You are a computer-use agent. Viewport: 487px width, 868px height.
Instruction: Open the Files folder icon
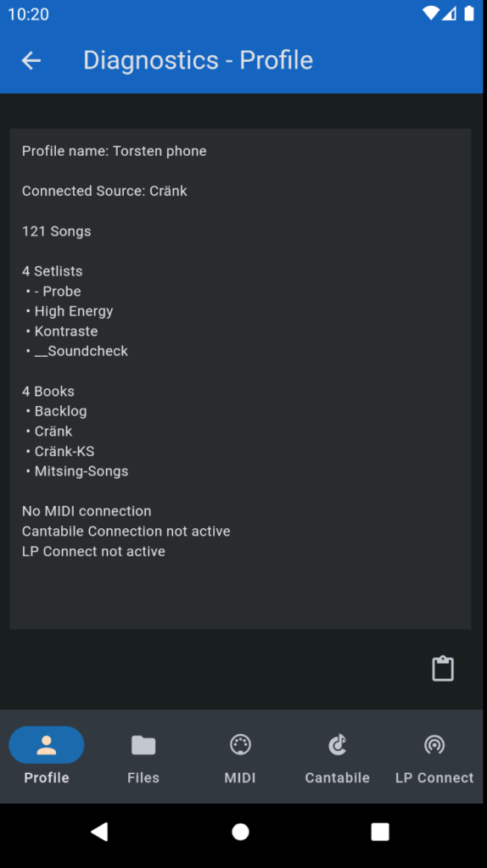click(x=143, y=744)
